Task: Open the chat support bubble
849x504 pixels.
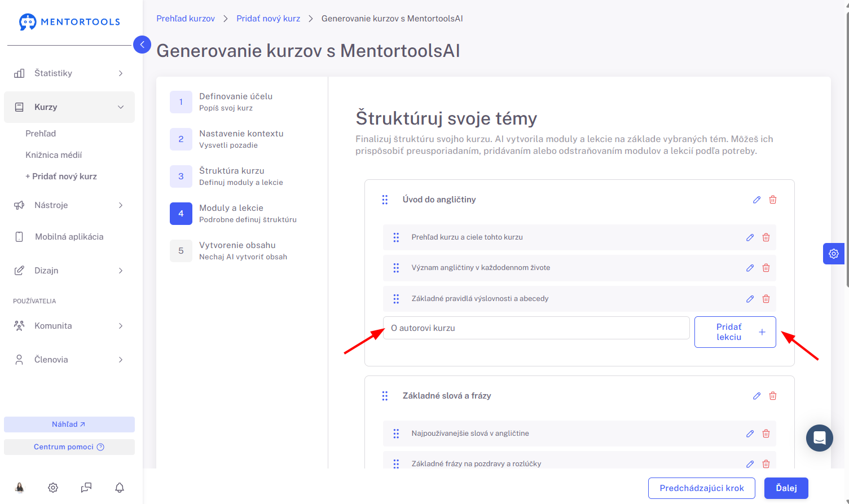Action: click(x=820, y=438)
